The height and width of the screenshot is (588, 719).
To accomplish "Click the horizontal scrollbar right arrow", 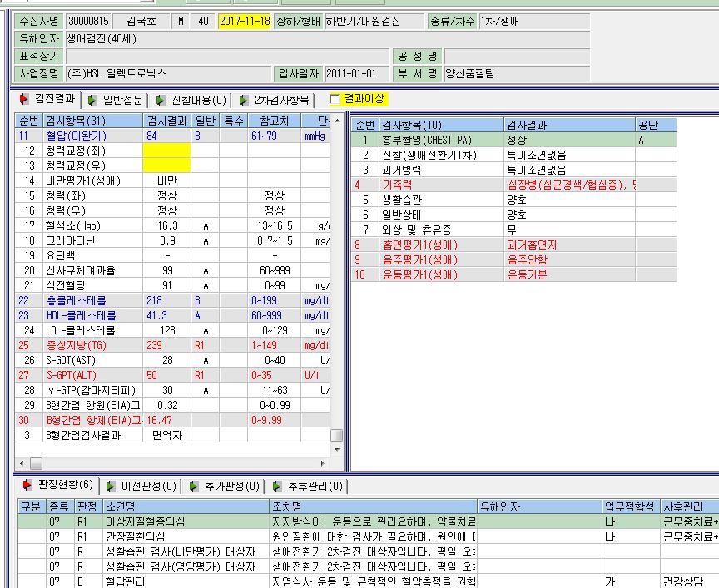I will [323, 463].
